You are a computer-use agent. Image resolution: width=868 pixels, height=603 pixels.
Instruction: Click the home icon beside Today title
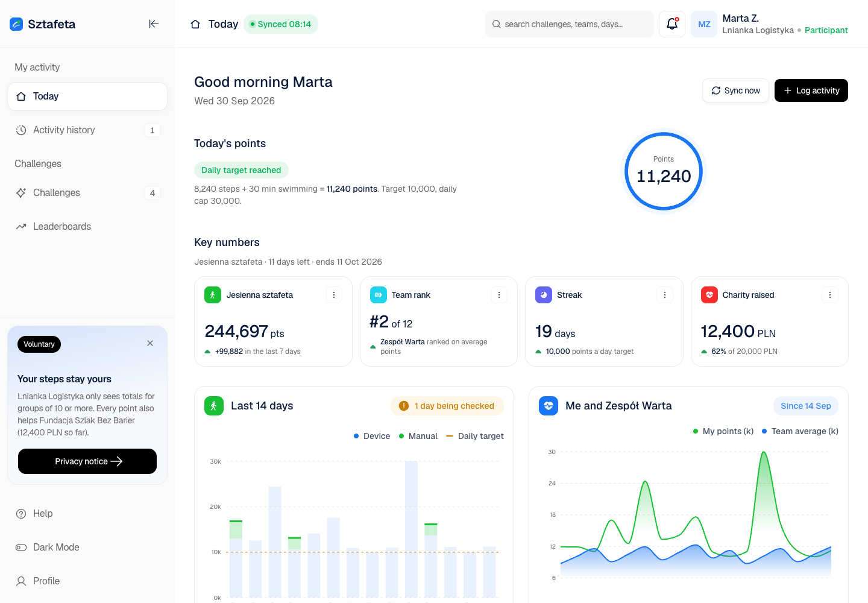click(195, 24)
